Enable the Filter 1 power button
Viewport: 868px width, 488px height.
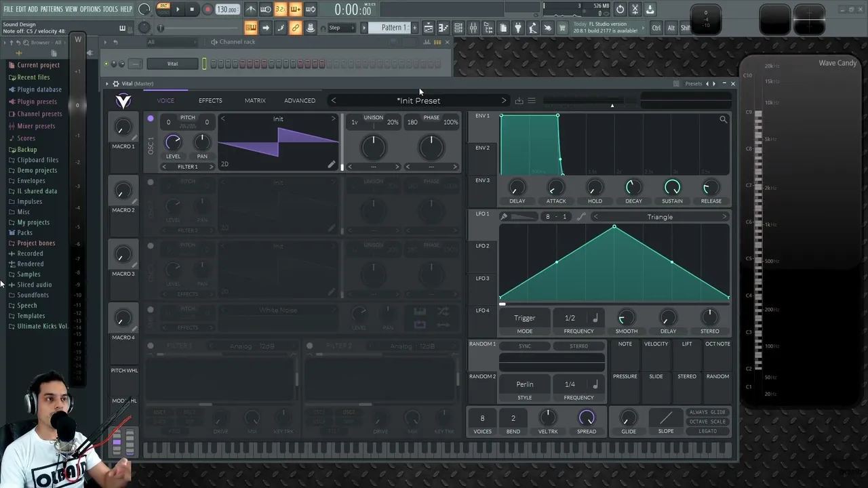151,346
